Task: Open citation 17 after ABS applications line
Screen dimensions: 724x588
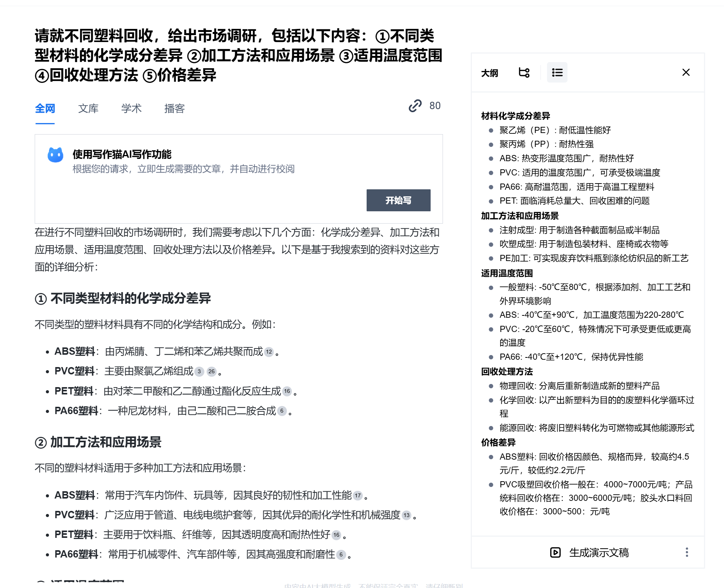Action: 358,495
